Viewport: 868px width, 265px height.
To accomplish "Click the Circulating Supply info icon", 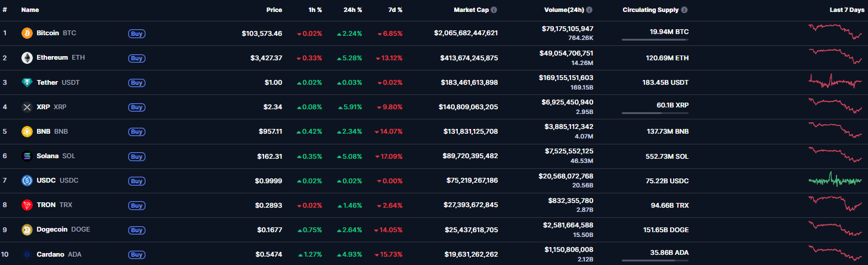I will click(684, 10).
